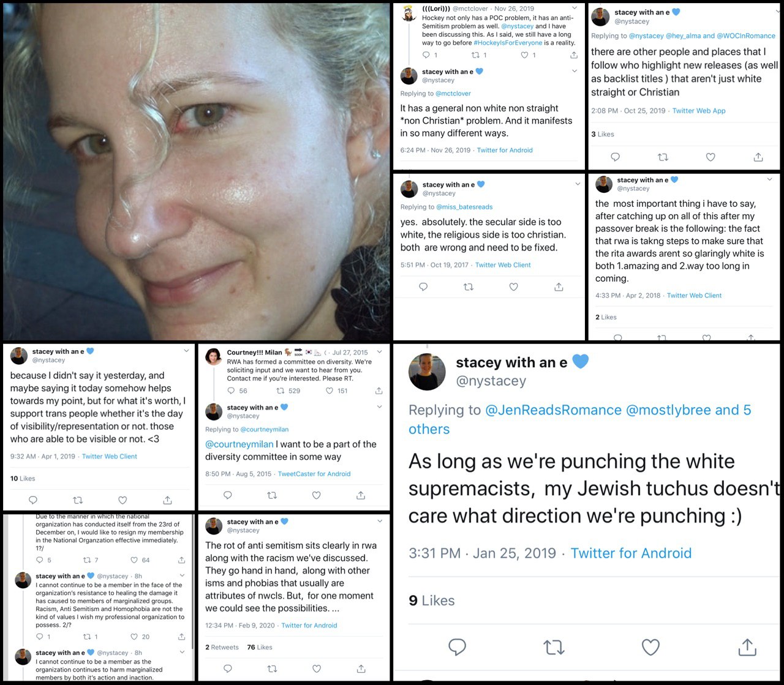784x685 pixels.
Task: Click the @JenReadsRomance mention link
Action: coord(553,410)
